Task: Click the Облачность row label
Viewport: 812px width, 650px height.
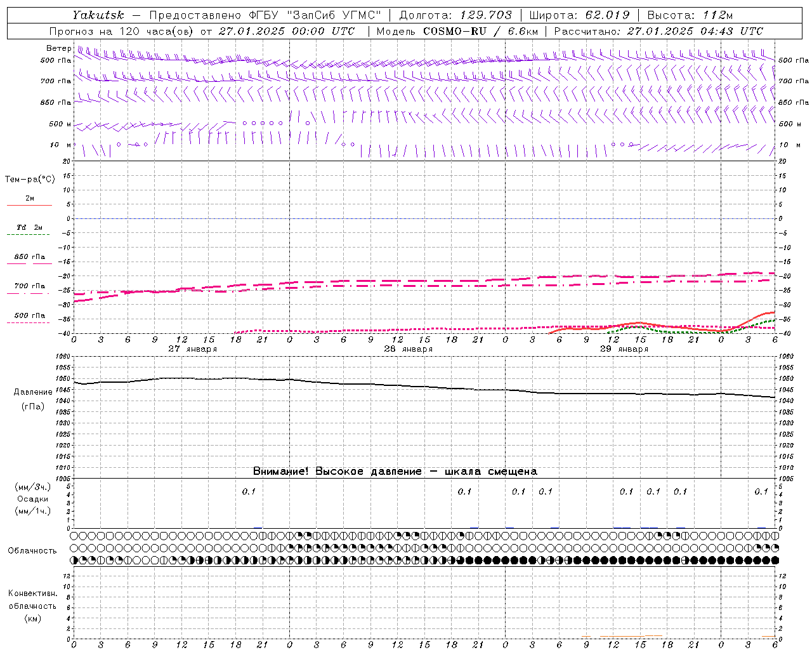Action: point(32,550)
